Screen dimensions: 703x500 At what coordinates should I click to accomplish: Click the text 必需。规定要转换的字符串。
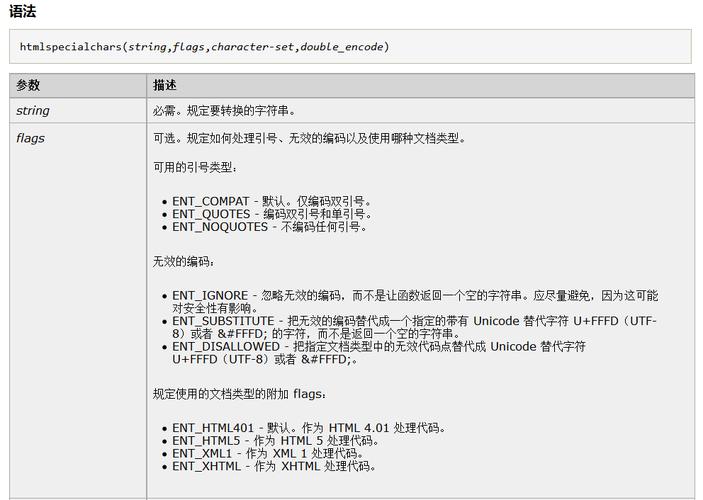coord(224,111)
